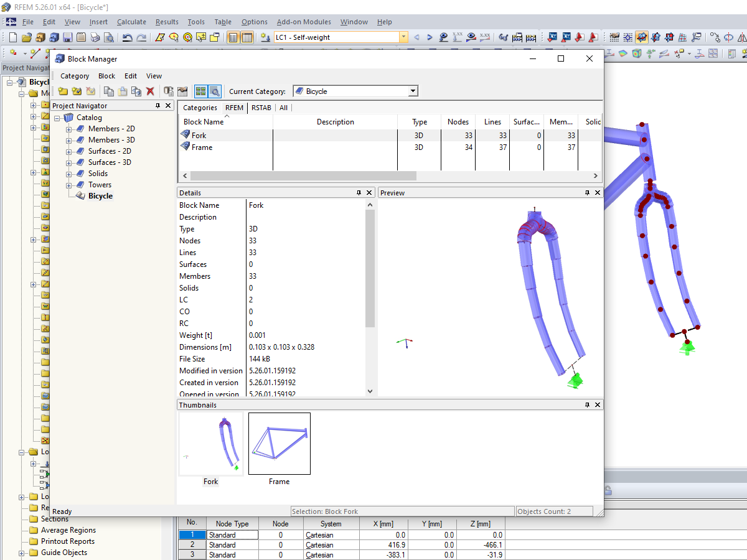Viewport: 747px width, 560px height.
Task: Expand Surfaces - 2D category
Action: (x=69, y=151)
